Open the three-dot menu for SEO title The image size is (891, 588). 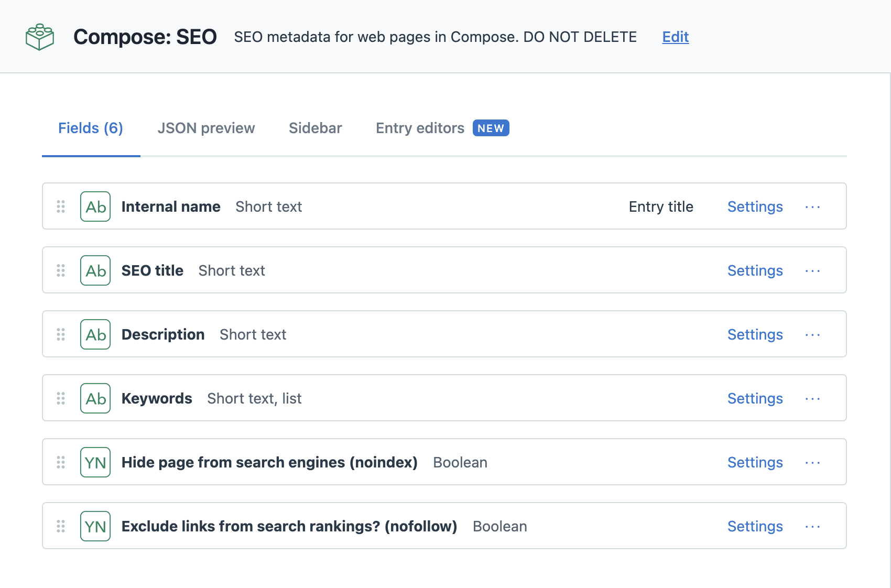pyautogui.click(x=812, y=271)
